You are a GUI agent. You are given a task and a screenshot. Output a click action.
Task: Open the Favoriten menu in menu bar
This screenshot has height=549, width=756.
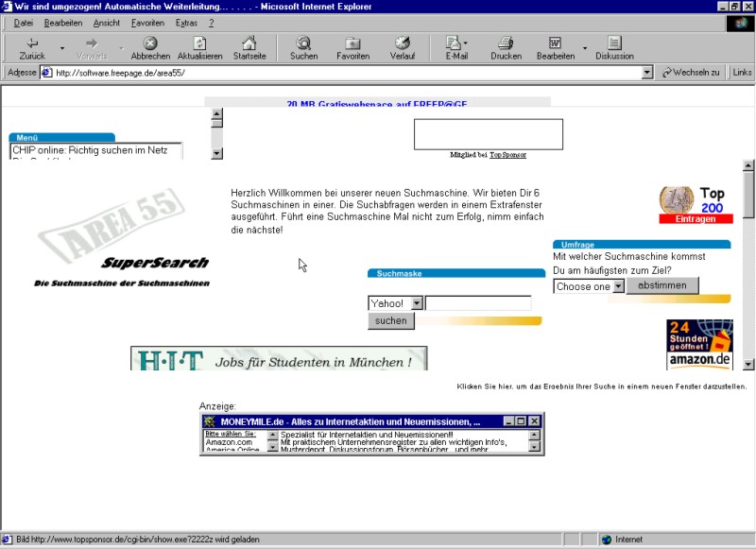pos(147,23)
